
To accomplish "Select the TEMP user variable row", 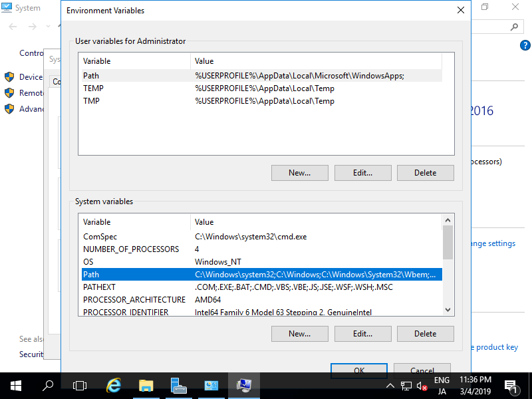I will coord(133,88).
